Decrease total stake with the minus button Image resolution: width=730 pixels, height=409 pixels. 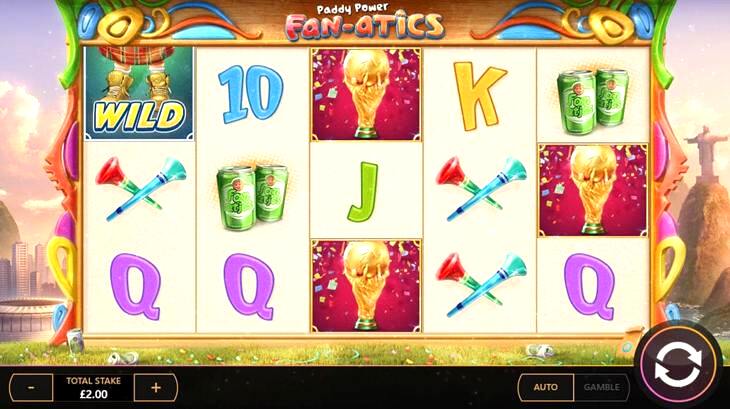point(31,387)
